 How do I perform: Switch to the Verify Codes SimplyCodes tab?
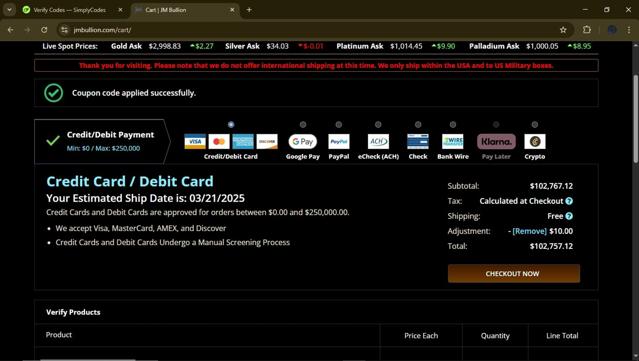click(x=73, y=10)
